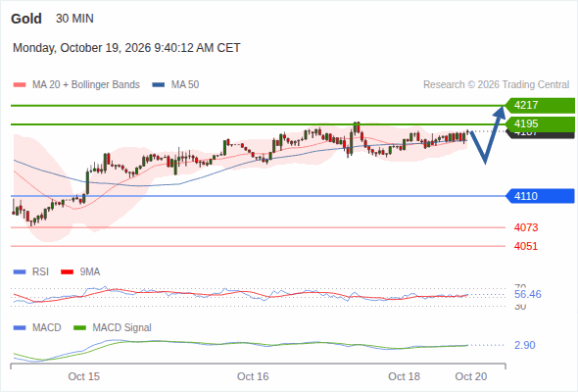Click the 30 MIN timeframe label
Viewport: 578px width, 392px height.
pos(74,19)
